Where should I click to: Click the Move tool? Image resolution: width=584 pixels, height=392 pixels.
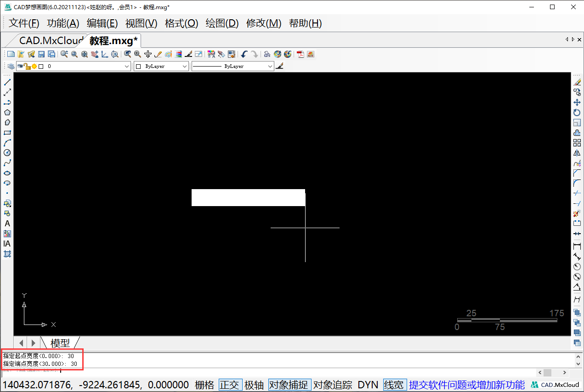(x=577, y=102)
